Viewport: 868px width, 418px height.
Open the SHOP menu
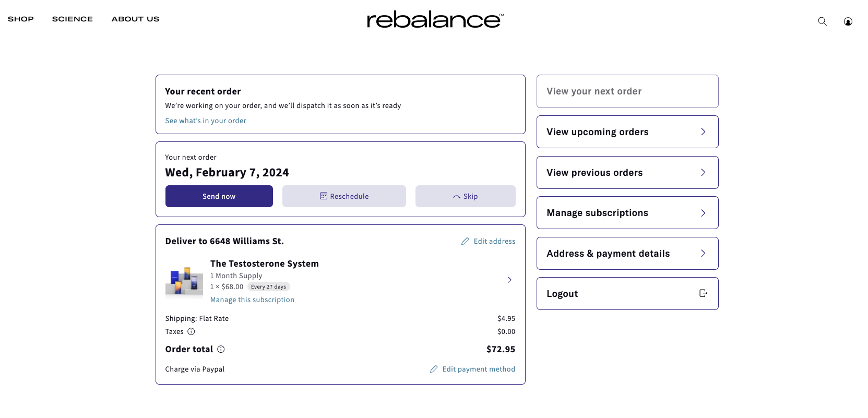click(21, 19)
